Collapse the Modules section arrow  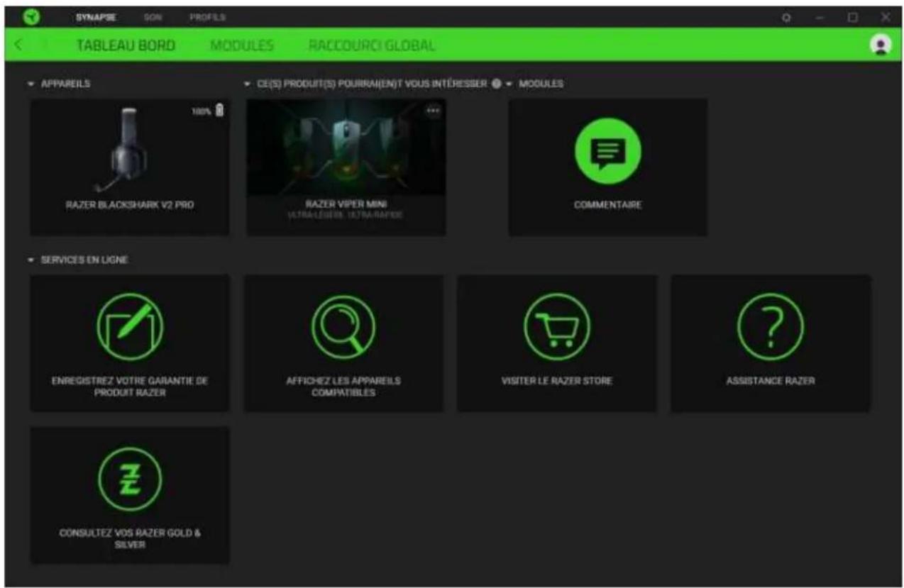pos(509,84)
